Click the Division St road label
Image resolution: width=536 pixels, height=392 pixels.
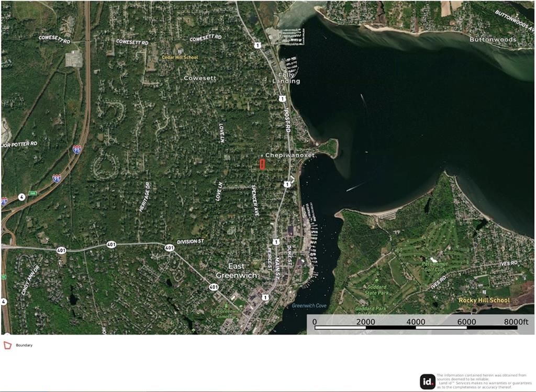click(191, 242)
